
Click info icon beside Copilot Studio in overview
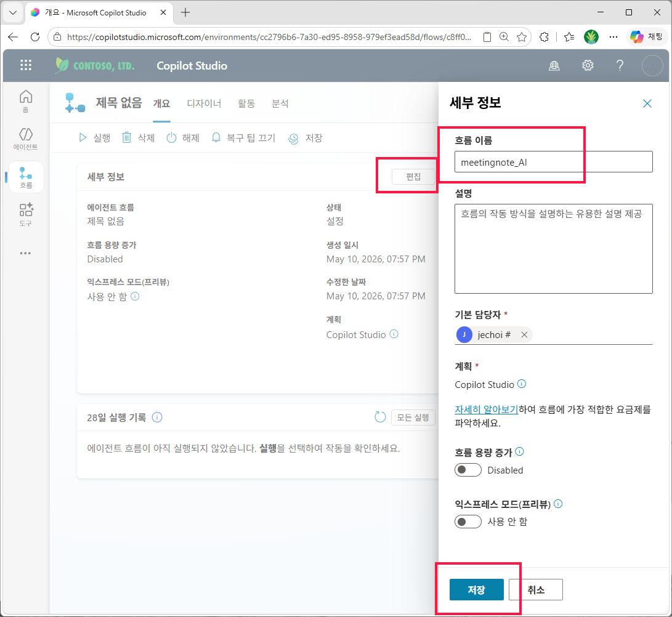tap(394, 334)
